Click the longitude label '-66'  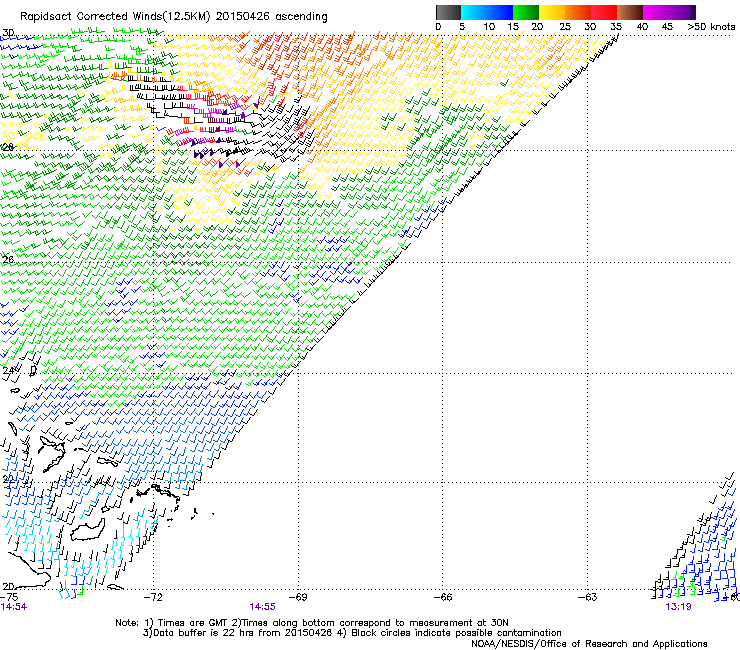tap(443, 597)
